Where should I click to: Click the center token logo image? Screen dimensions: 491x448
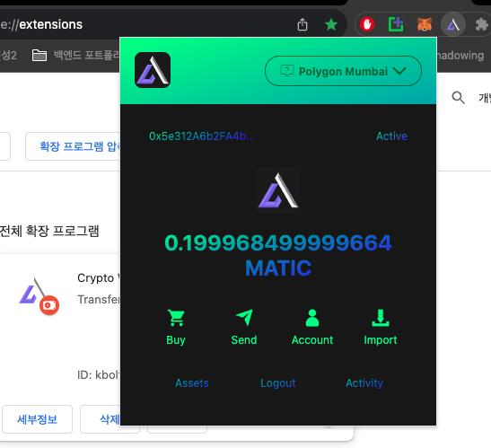(278, 190)
